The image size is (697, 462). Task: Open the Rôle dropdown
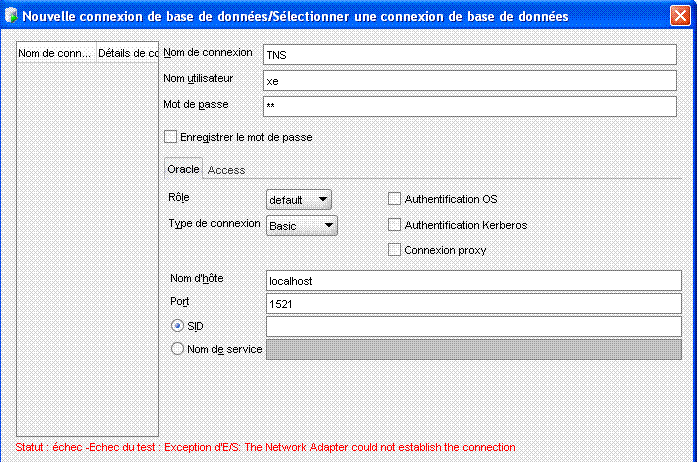[299, 200]
